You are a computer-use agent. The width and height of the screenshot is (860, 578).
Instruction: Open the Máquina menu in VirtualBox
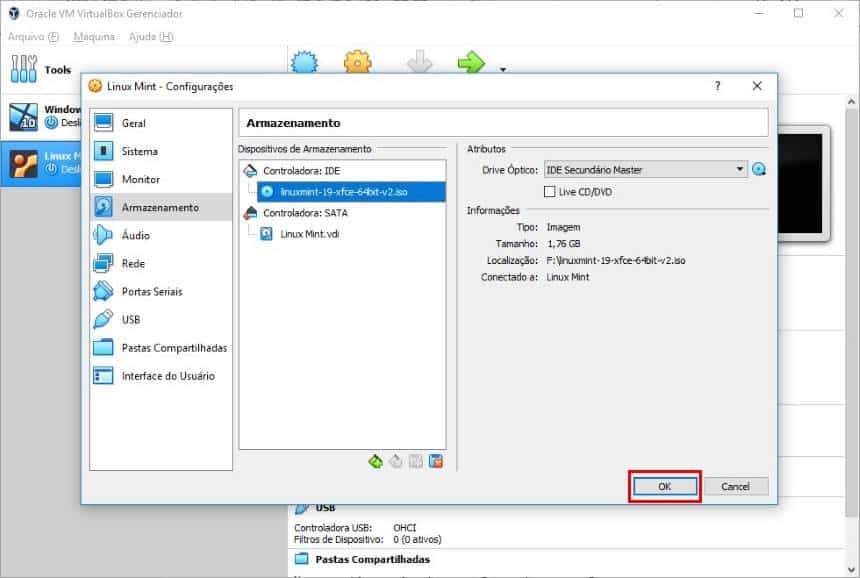click(94, 37)
